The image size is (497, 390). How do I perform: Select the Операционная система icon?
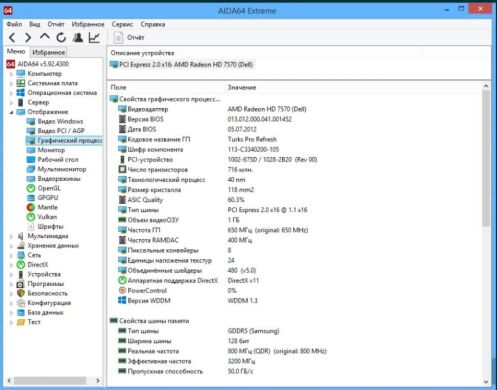click(x=21, y=92)
